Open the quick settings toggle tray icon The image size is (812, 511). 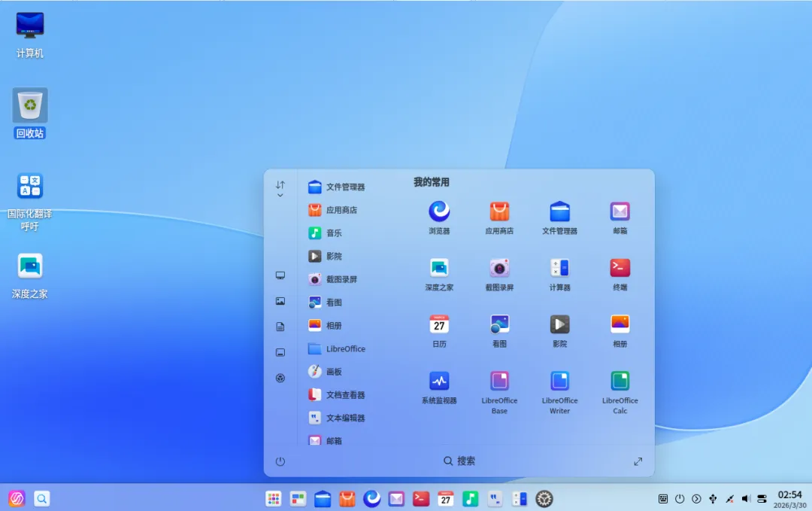pyautogui.click(x=762, y=498)
